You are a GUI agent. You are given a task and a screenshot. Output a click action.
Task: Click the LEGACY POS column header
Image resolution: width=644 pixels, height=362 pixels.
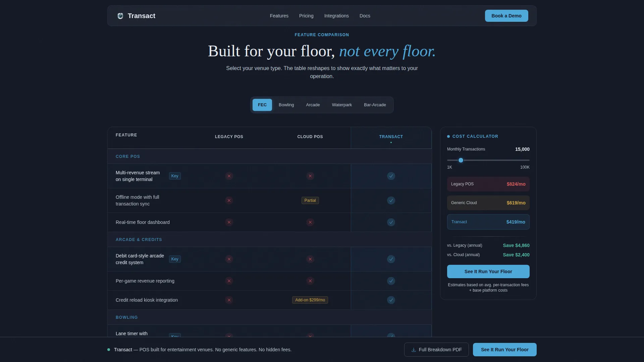click(229, 137)
